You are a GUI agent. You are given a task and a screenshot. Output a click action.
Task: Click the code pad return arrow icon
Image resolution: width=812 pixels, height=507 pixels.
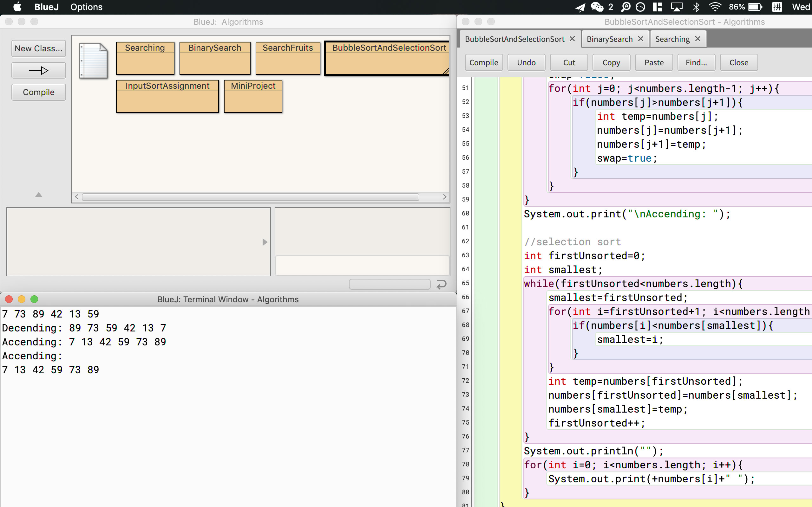(x=441, y=284)
